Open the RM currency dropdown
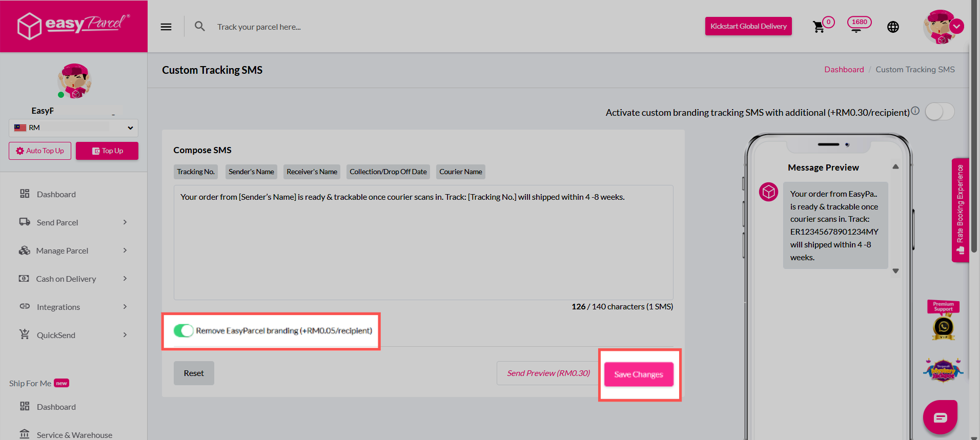 click(73, 128)
